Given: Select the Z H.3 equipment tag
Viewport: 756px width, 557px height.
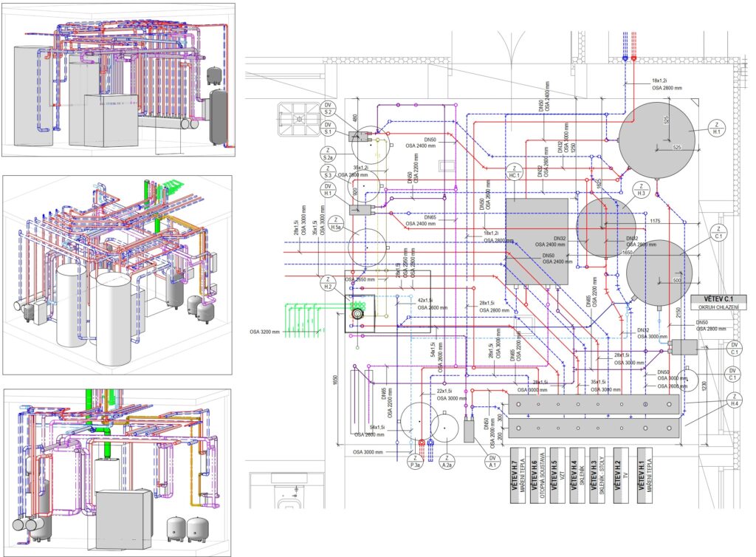Looking at the screenshot, I should coord(642,190).
